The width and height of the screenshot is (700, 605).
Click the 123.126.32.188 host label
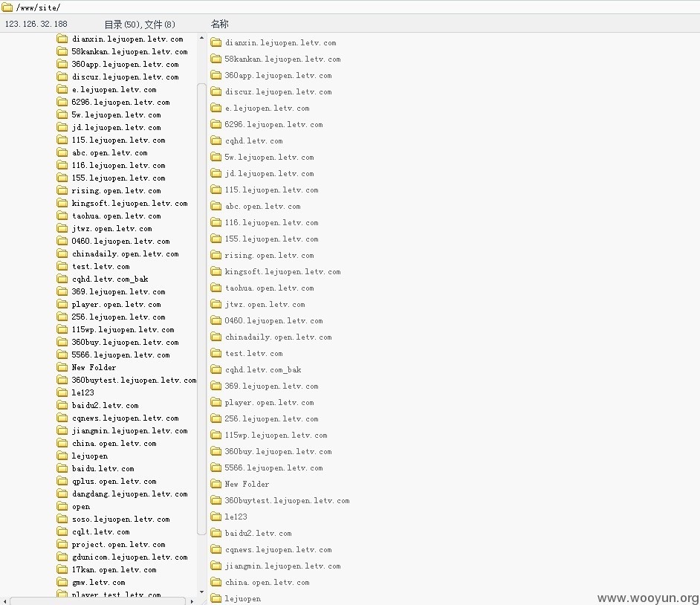36,24
